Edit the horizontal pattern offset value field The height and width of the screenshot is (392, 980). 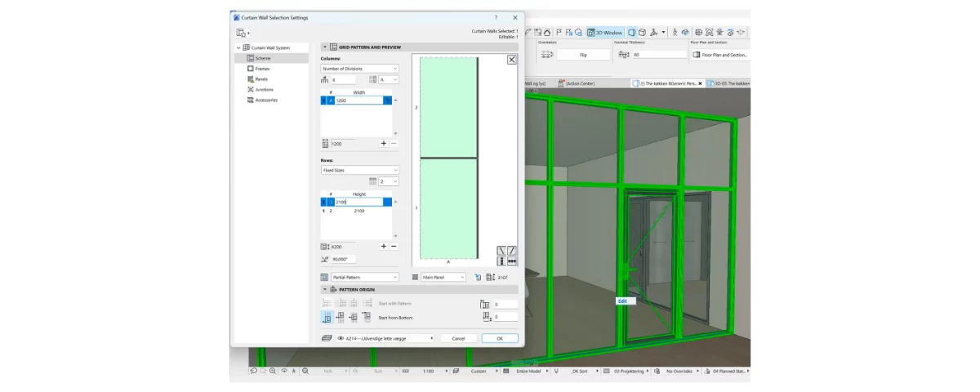pyautogui.click(x=506, y=304)
